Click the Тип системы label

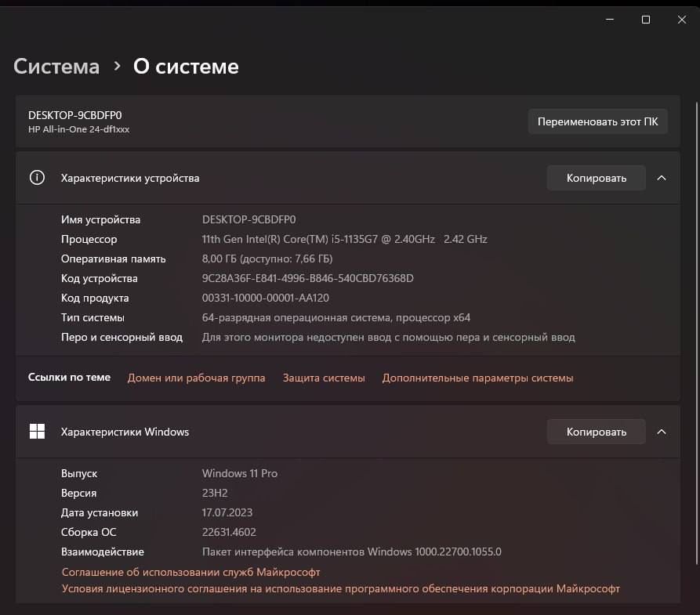click(x=92, y=318)
